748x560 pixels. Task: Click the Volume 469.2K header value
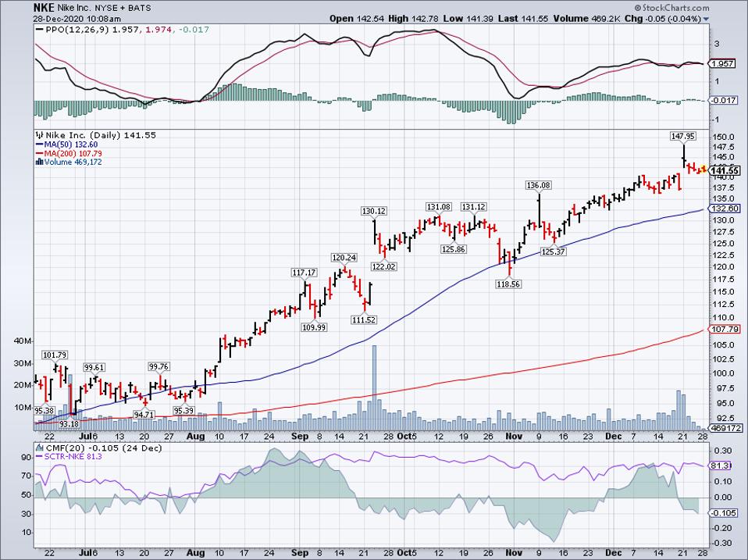588,19
